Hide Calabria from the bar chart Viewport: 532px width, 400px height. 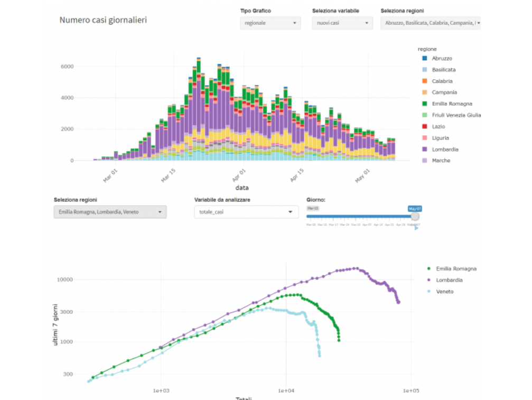[442, 81]
